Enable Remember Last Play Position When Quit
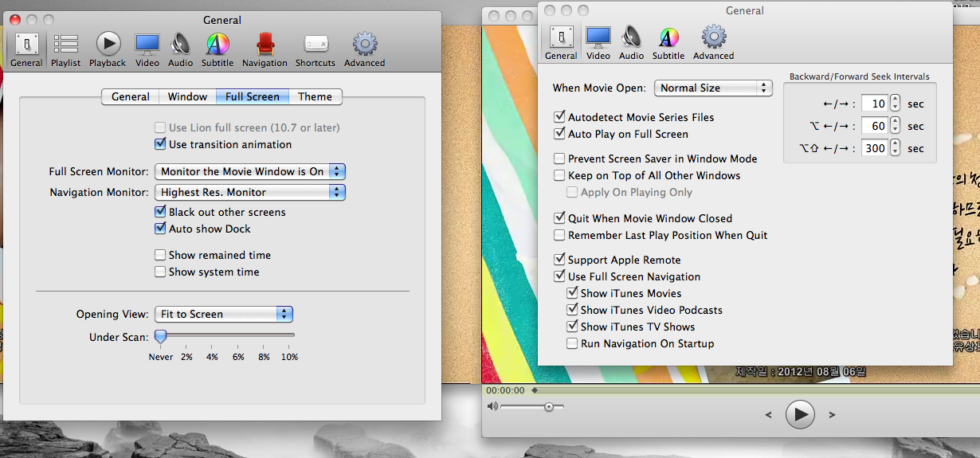This screenshot has height=458, width=980. pyautogui.click(x=560, y=235)
